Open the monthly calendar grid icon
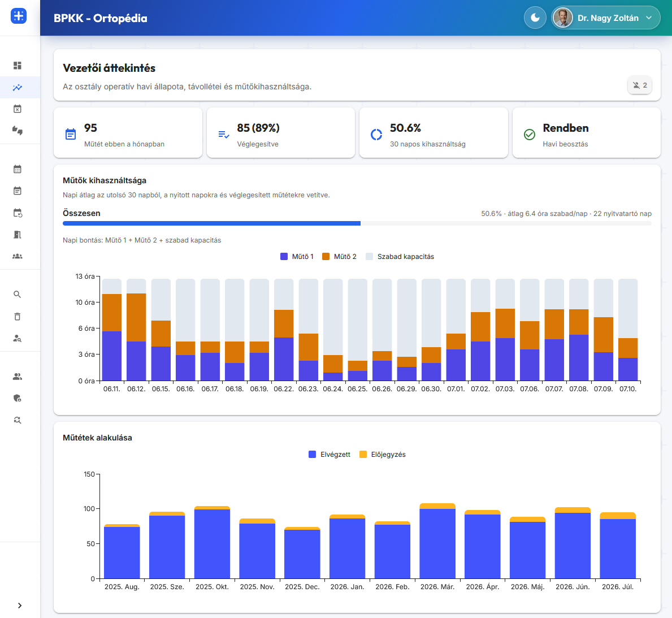The width and height of the screenshot is (672, 618). click(x=17, y=170)
